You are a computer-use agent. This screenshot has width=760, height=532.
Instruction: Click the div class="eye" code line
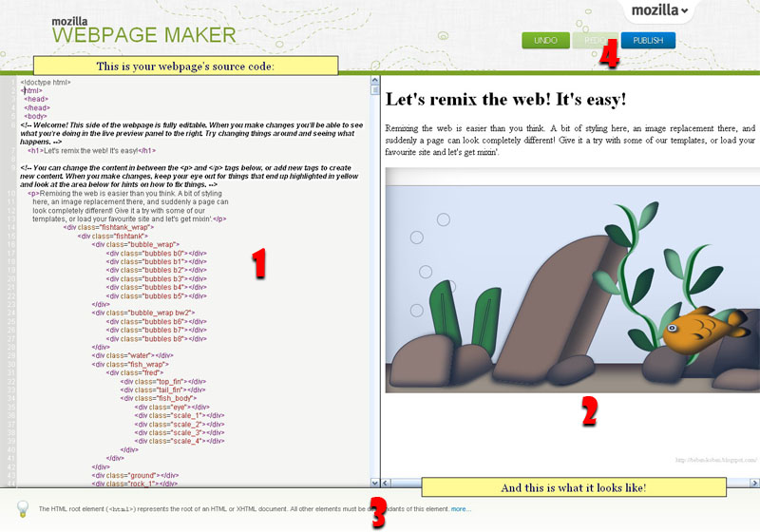[x=172, y=408]
